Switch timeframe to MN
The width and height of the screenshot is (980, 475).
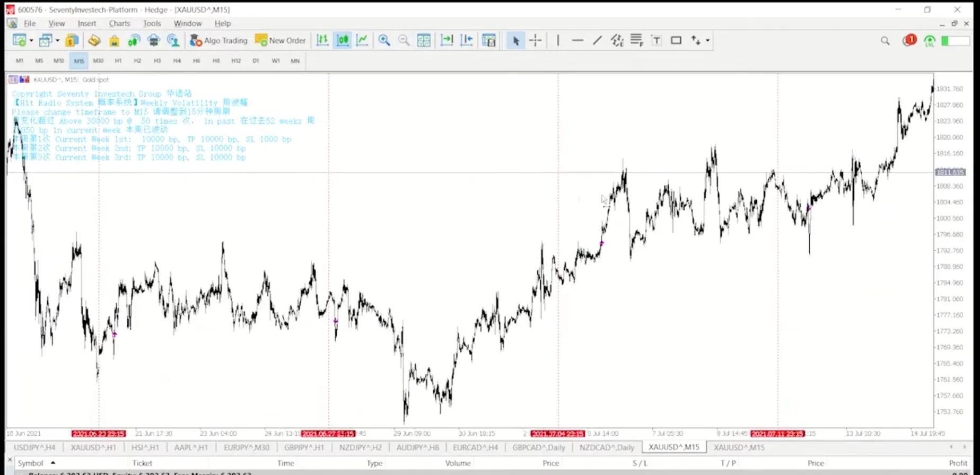pos(295,61)
